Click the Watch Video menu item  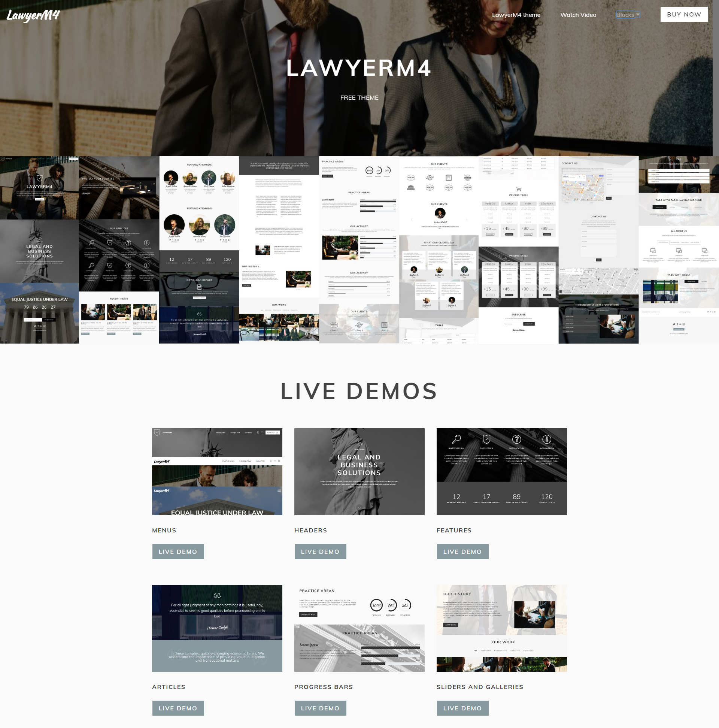coord(577,14)
